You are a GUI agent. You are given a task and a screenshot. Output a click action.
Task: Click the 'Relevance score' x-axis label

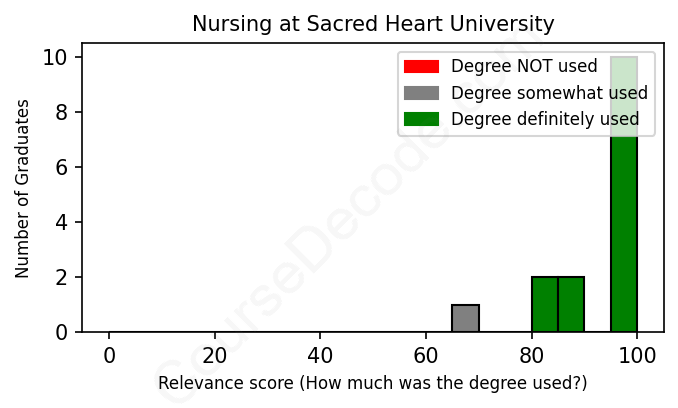coord(373,383)
